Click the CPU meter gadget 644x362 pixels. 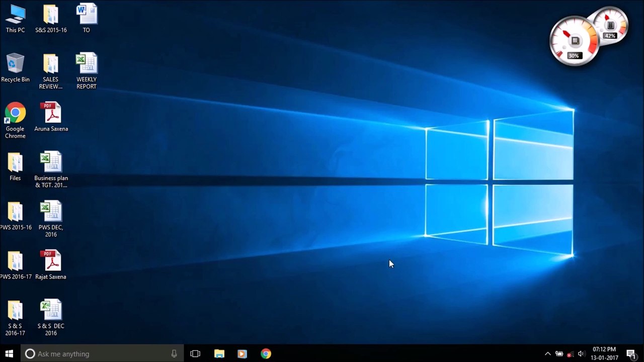click(574, 41)
